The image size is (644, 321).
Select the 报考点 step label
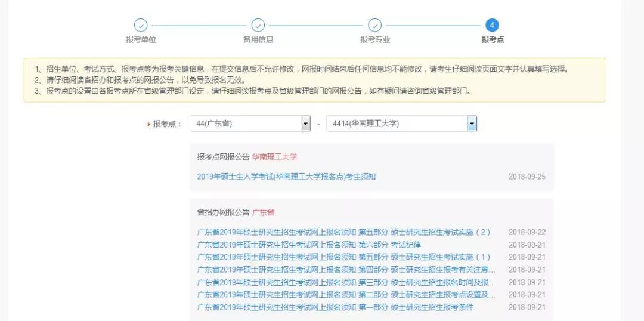coord(492,39)
